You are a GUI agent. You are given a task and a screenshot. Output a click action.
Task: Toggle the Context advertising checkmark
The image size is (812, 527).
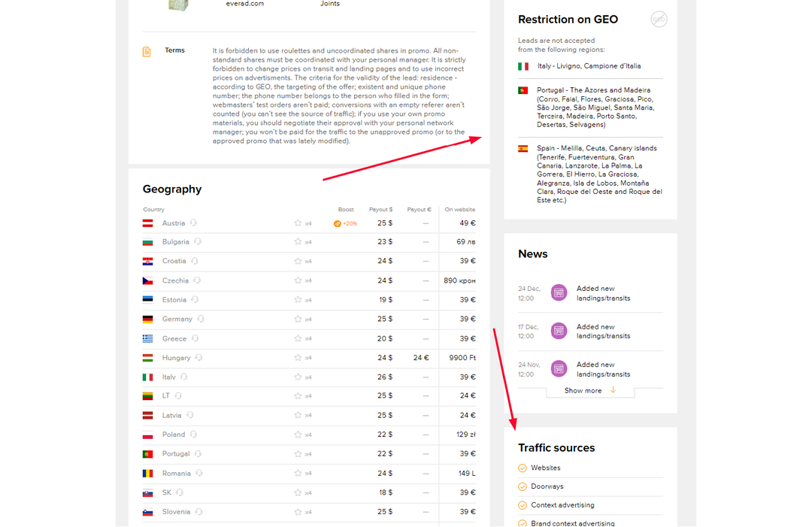pos(523,505)
